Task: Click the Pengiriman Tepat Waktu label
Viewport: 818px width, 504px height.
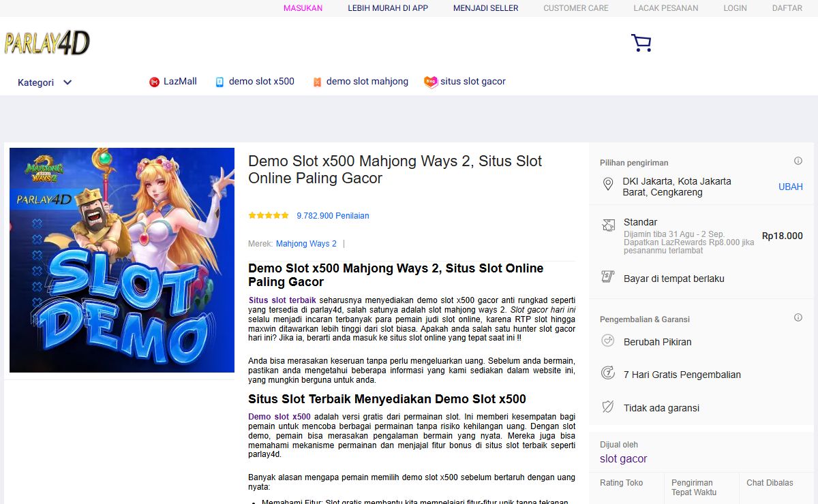Action: 694,487
